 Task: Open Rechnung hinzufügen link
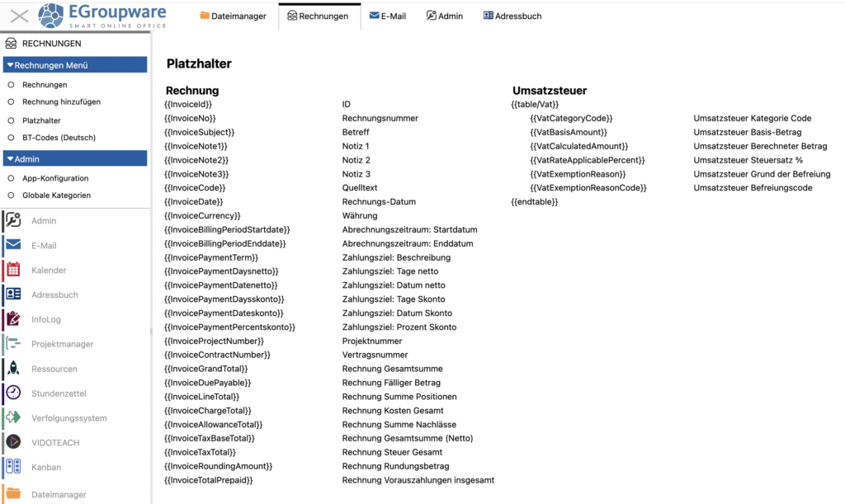[x=61, y=102]
